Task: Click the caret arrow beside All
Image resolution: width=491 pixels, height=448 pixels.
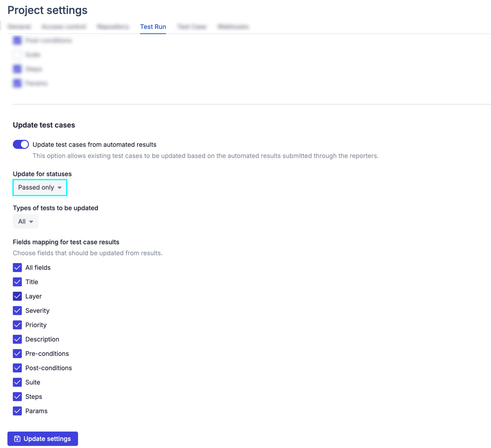Action: tap(31, 222)
